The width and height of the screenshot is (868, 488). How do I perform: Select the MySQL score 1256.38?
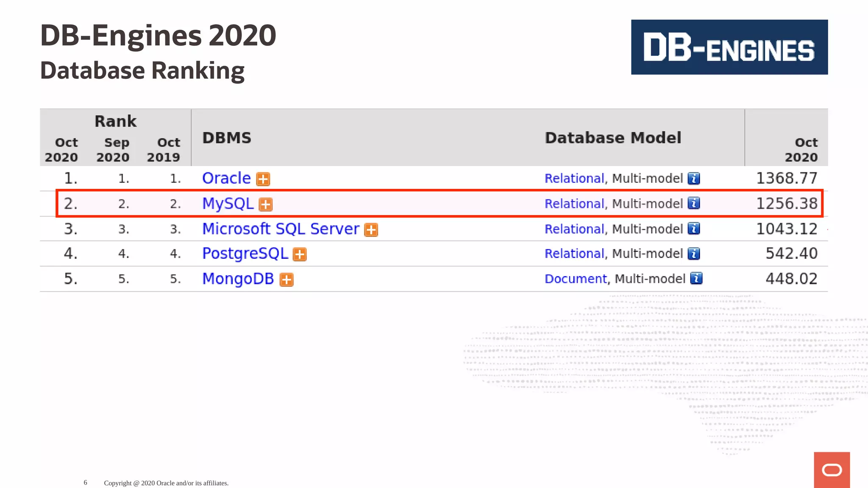tap(787, 204)
